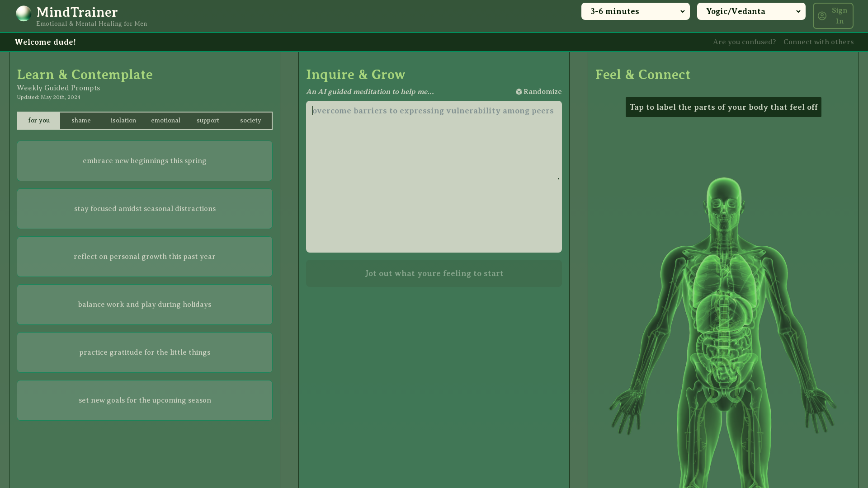Image resolution: width=868 pixels, height=488 pixels.
Task: Select the 'for you' prompts tab
Action: point(39,121)
